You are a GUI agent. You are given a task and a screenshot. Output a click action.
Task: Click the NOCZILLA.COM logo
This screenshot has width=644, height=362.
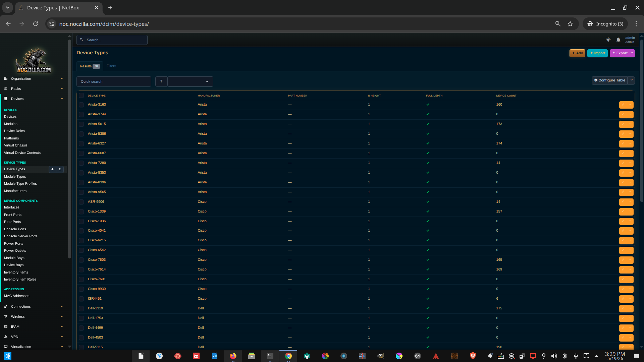34,60
